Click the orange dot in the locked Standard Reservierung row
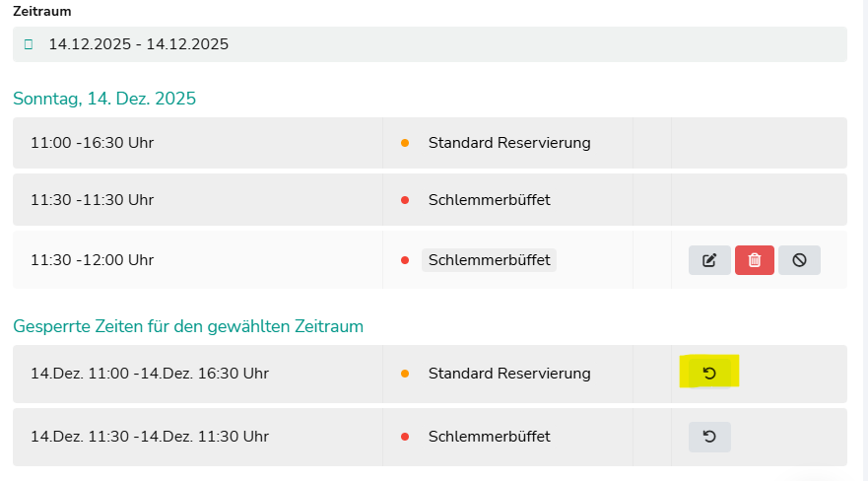This screenshot has height=481, width=868. (x=405, y=374)
